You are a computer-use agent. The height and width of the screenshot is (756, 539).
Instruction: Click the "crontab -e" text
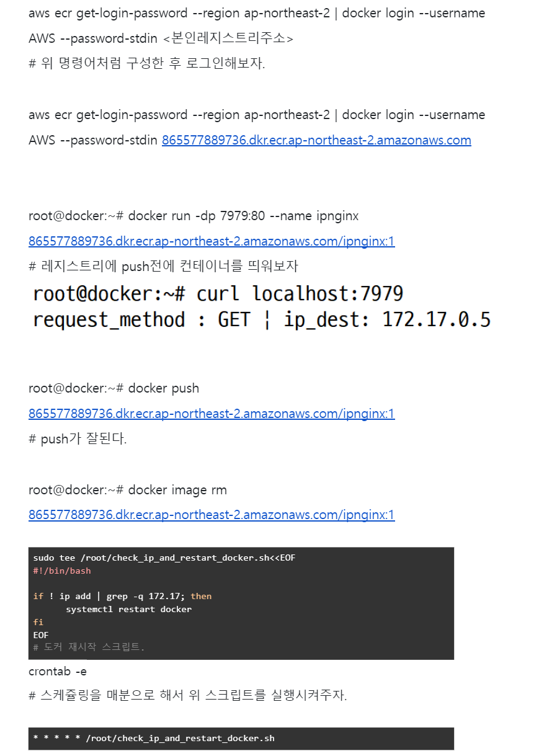click(58, 671)
